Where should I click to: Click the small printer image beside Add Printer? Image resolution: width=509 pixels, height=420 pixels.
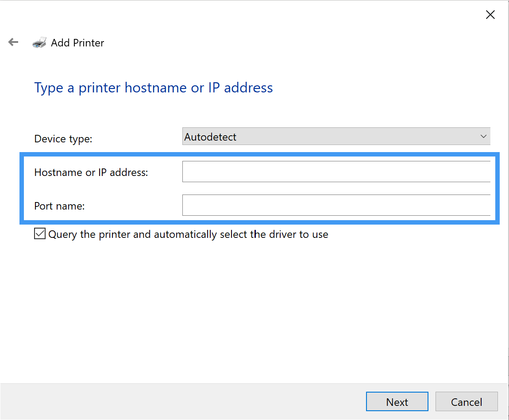(39, 42)
